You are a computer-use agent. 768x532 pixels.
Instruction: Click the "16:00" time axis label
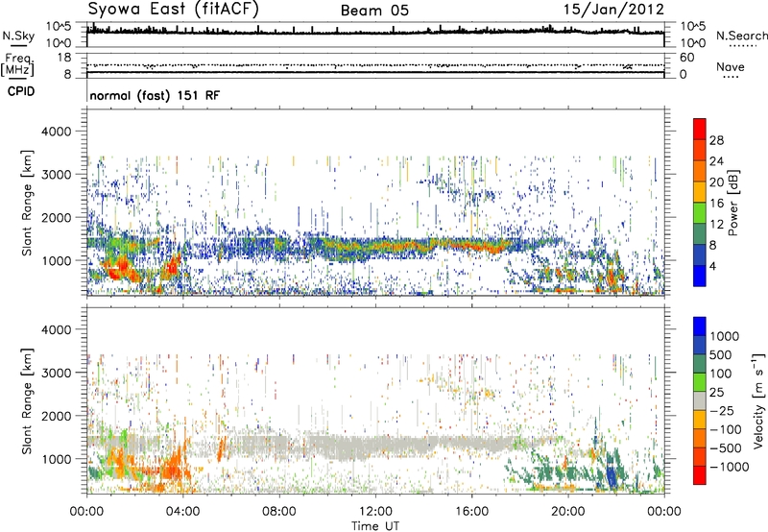471,512
